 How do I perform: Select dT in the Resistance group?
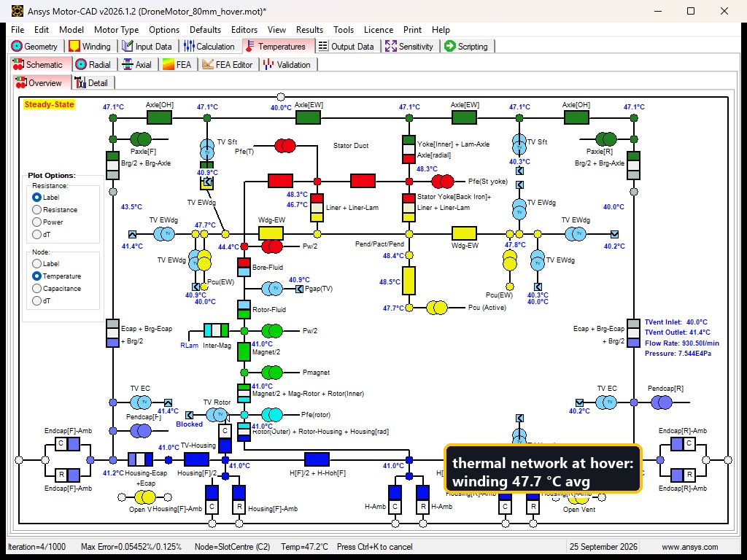[x=36, y=234]
